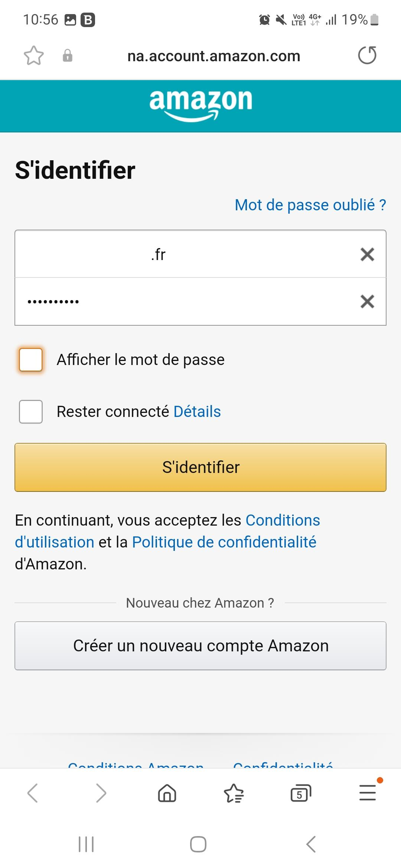Image resolution: width=401 pixels, height=868 pixels.
Task: Open the browser hamburger menu
Action: pos(368,793)
